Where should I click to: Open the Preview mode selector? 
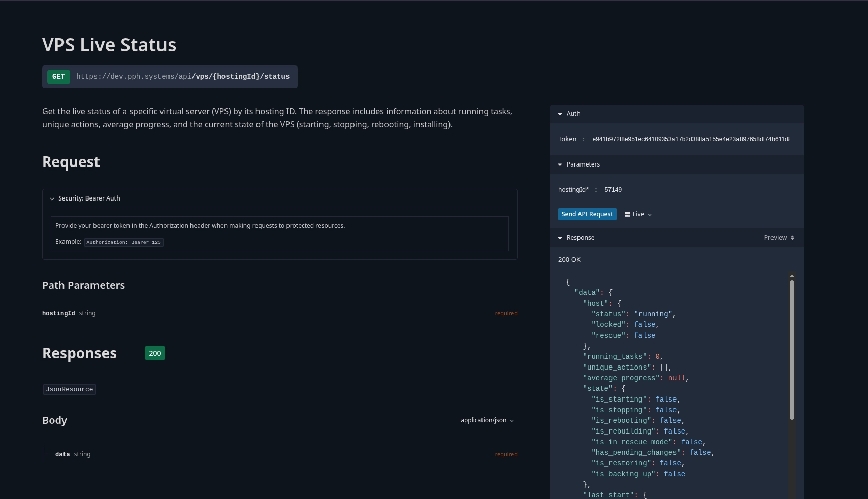779,238
